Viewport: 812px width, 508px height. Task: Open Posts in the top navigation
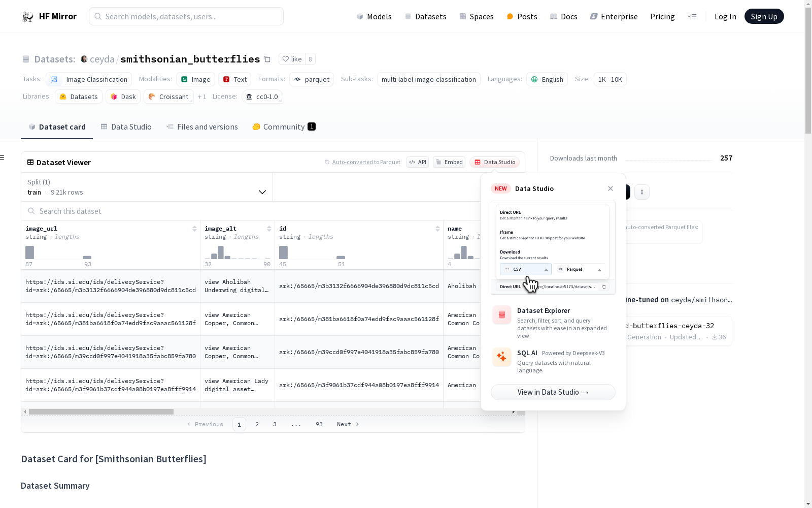[x=522, y=16]
